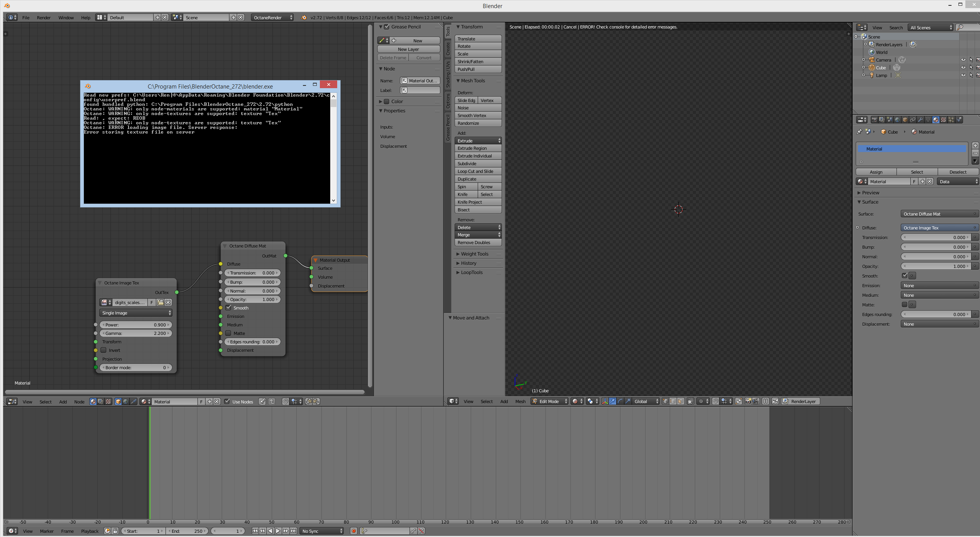Image resolution: width=980 pixels, height=537 pixels.
Task: Click the Assign material button
Action: tap(876, 172)
